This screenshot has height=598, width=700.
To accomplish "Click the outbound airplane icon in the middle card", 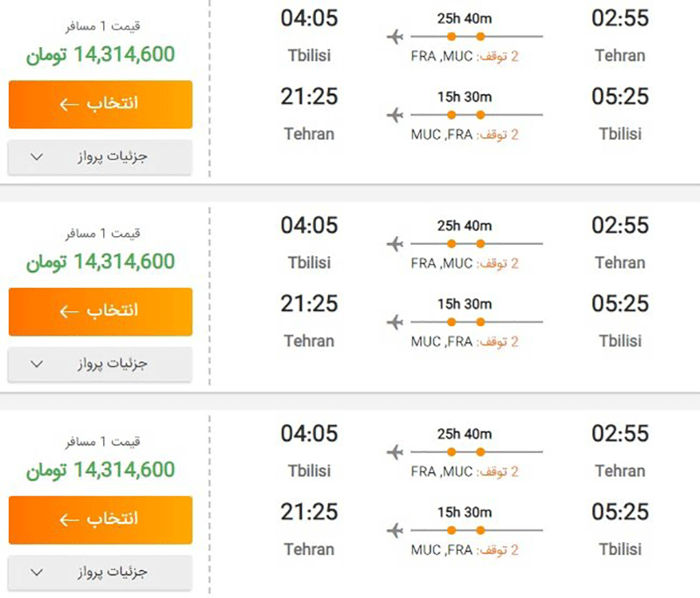I will click(395, 244).
